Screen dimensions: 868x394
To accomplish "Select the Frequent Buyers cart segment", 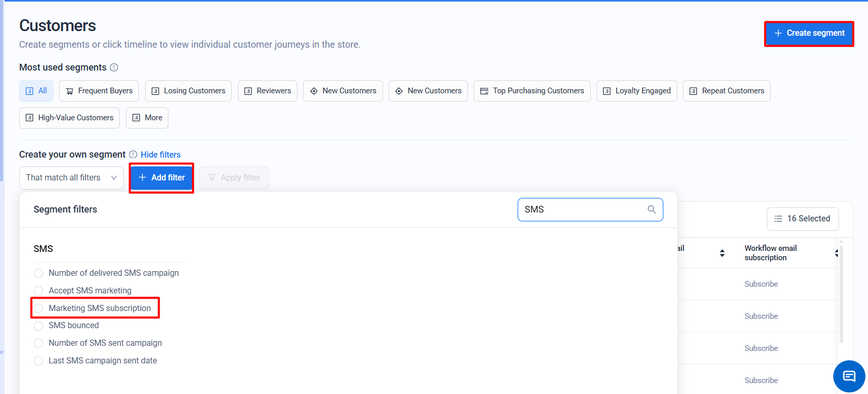I will (x=99, y=91).
